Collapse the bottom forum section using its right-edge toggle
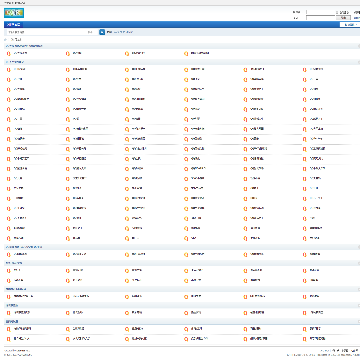360x360 pixels. point(359,321)
